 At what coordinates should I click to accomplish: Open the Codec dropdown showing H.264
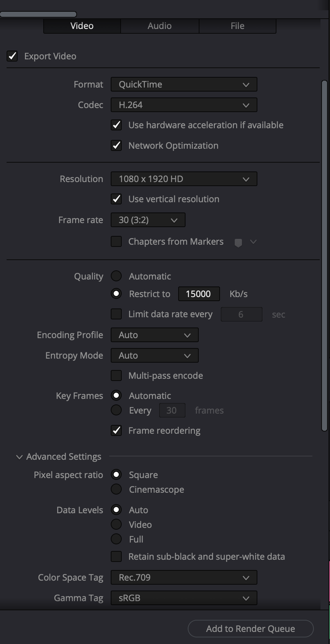(x=184, y=105)
